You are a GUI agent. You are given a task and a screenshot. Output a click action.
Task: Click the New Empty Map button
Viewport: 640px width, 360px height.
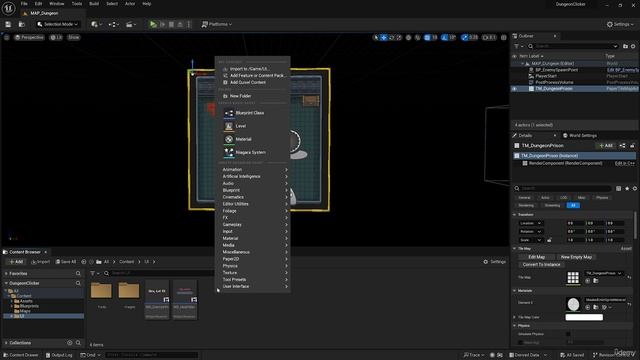point(576,257)
